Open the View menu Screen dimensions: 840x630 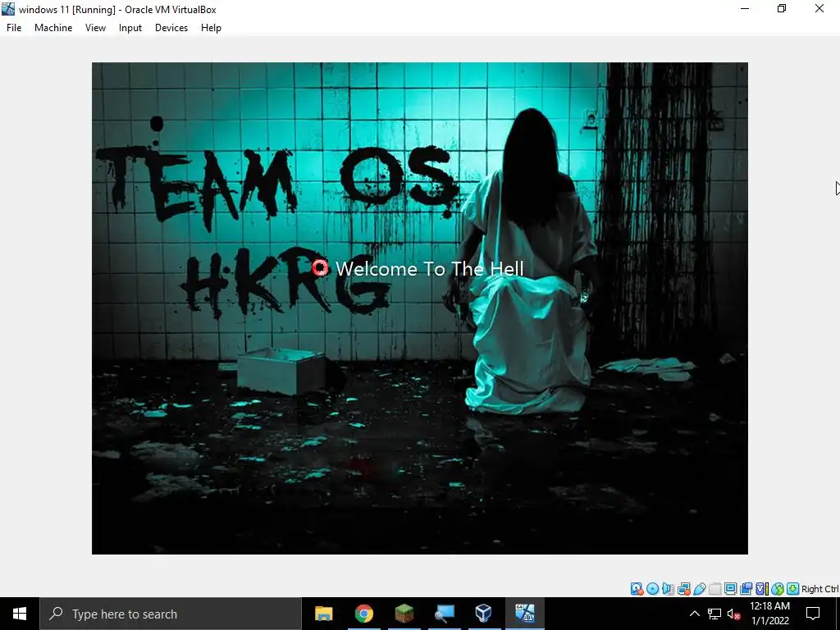pyautogui.click(x=95, y=28)
